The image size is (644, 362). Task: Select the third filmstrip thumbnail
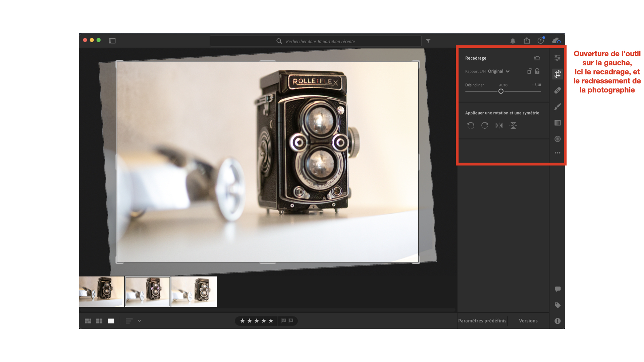[x=194, y=291]
